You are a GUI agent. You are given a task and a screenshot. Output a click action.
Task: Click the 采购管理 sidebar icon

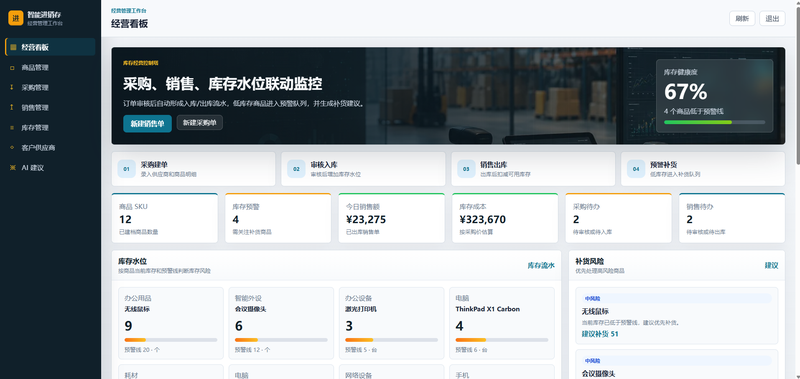(13, 87)
